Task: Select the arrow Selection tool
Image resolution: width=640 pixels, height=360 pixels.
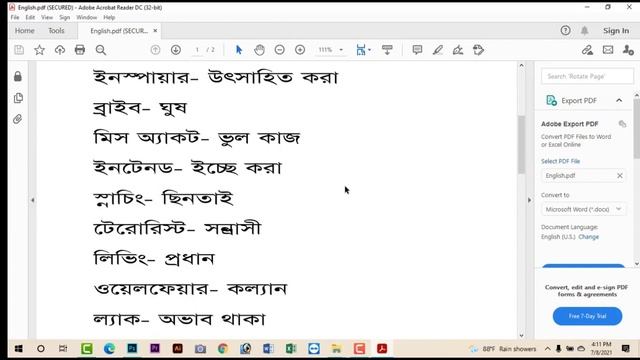Action: [239, 50]
